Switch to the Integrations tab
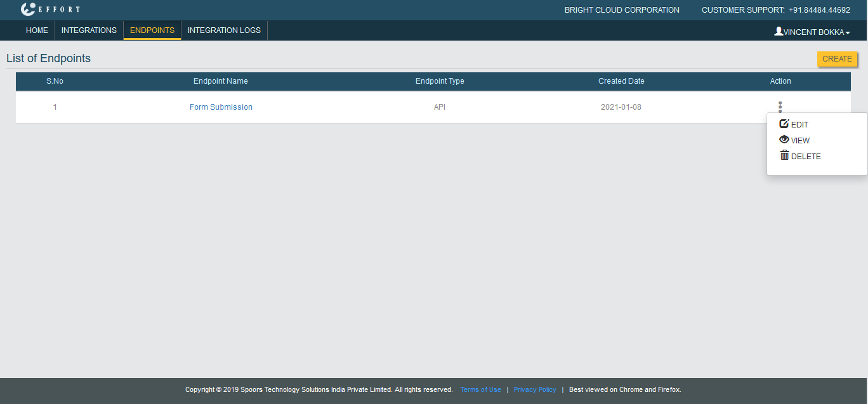The width and height of the screenshot is (868, 404). (x=89, y=30)
